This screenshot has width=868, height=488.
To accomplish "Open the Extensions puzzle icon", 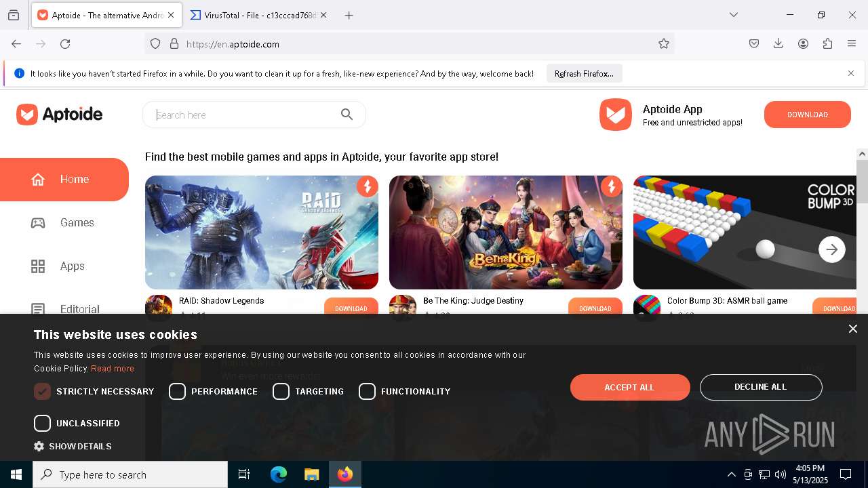I will pyautogui.click(x=827, y=43).
